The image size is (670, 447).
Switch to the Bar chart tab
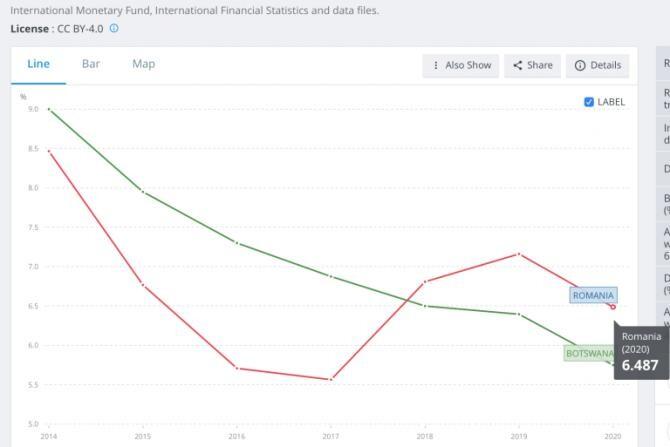click(91, 64)
